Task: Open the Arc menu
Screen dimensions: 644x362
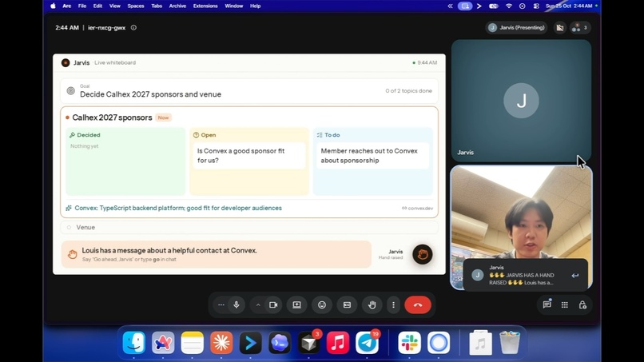Action: (66, 6)
